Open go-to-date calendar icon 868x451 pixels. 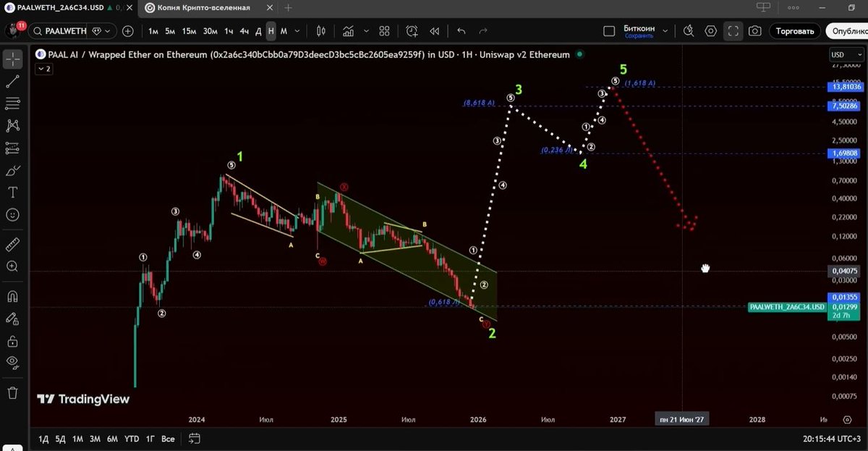point(194,439)
